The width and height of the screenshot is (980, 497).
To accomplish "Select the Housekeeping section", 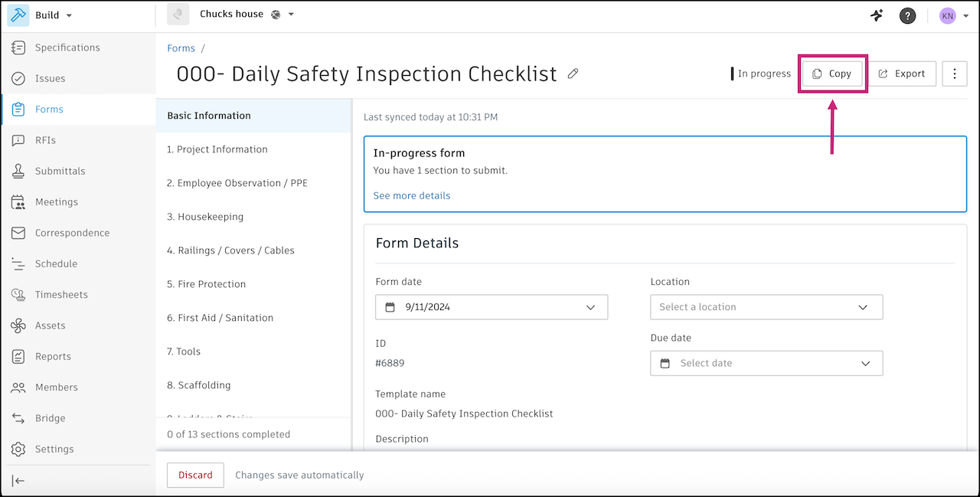I will tap(211, 217).
